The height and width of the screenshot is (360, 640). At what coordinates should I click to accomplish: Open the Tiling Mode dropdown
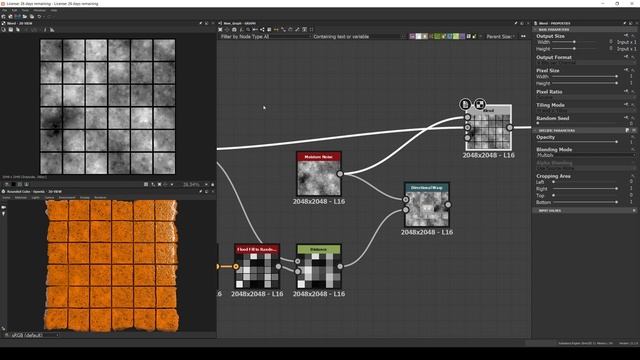click(586, 111)
